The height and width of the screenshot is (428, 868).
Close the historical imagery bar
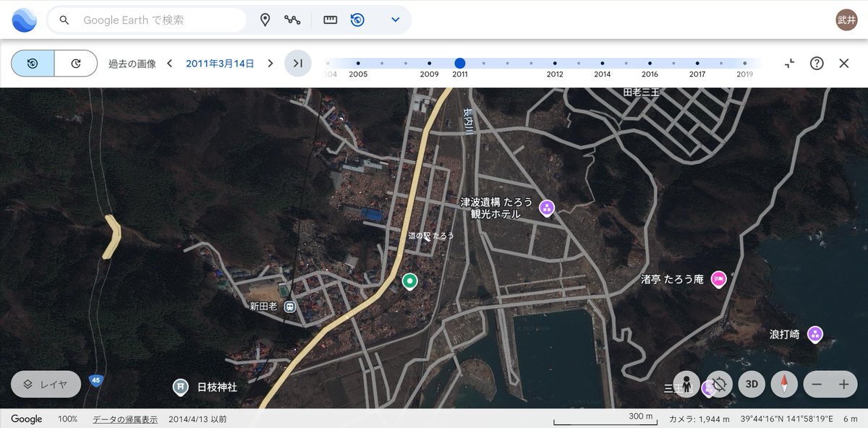pyautogui.click(x=843, y=64)
